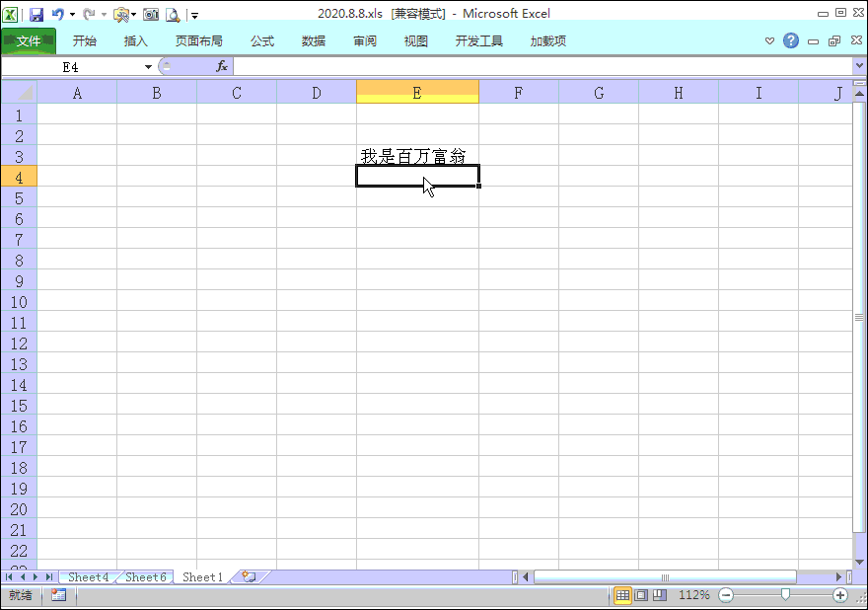Open the Undo history dropdown arrow

coord(72,14)
